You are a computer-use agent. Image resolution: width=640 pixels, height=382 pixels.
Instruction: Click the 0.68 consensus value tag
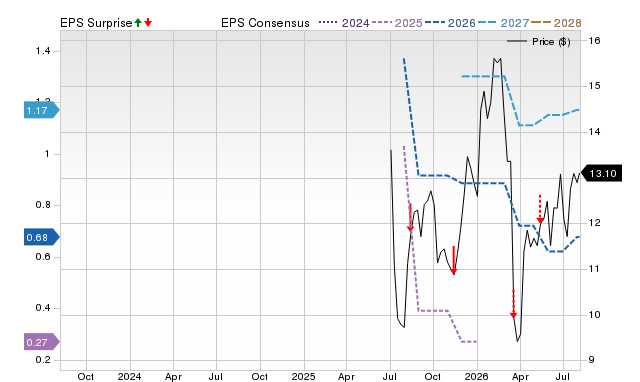coord(42,237)
